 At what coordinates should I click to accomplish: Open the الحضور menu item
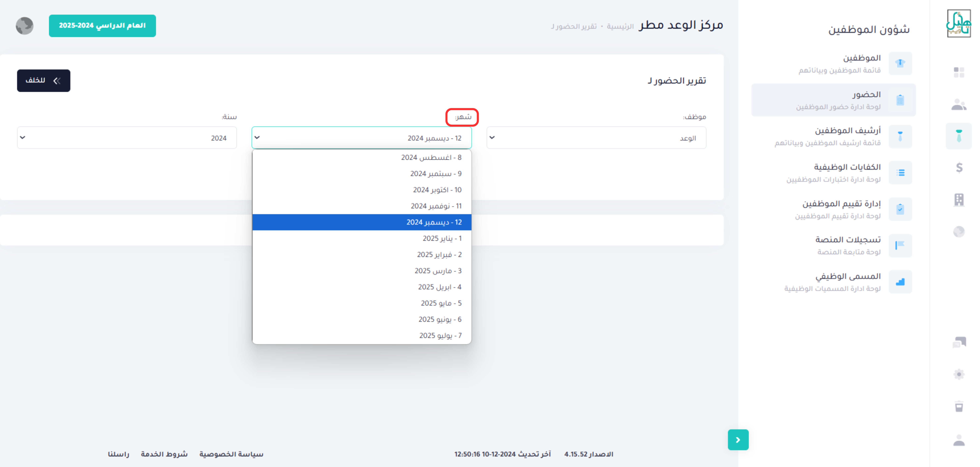tap(833, 100)
